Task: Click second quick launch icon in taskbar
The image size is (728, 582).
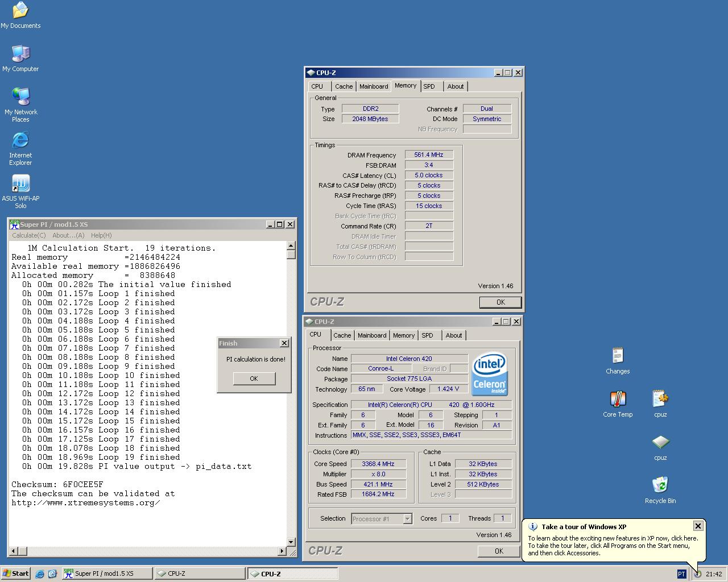Action: click(x=52, y=573)
